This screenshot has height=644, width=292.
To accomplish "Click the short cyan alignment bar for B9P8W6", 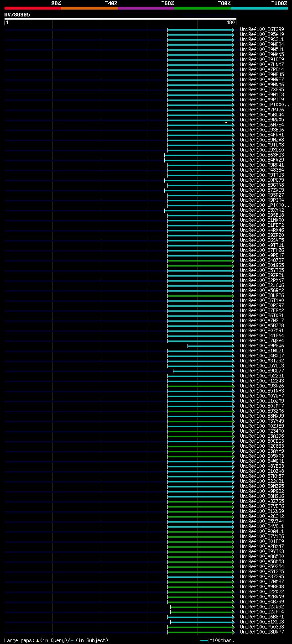I will (x=210, y=346).
